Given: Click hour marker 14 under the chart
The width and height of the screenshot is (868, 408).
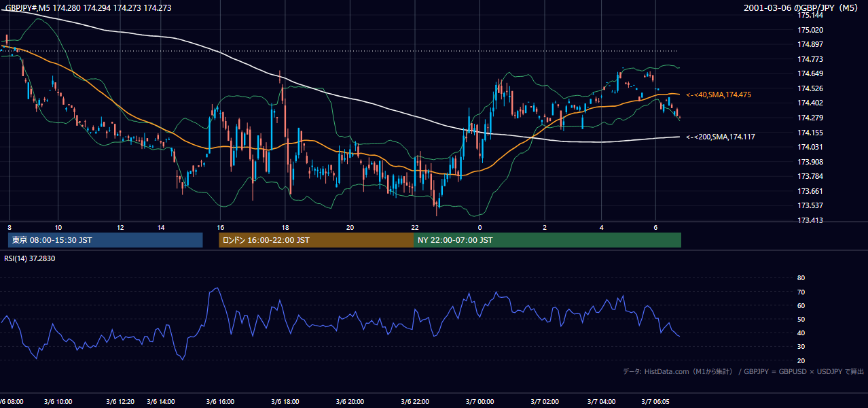Looking at the screenshot, I should click(162, 226).
